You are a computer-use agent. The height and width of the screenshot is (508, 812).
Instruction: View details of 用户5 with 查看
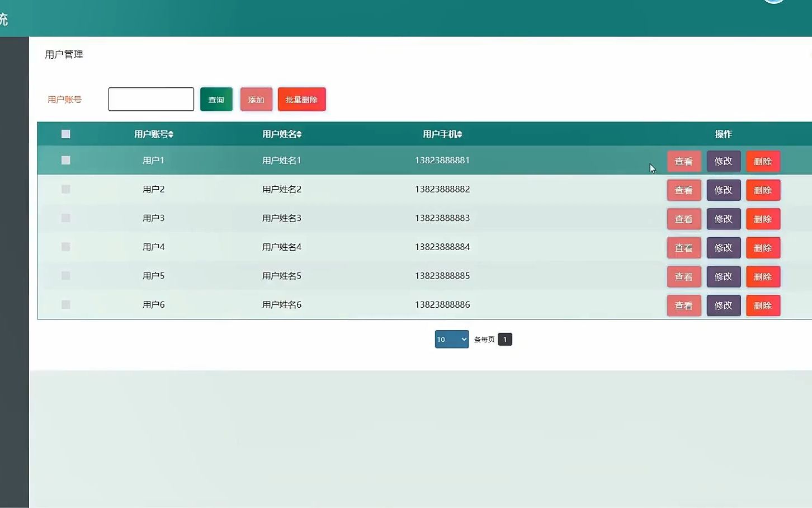684,276
